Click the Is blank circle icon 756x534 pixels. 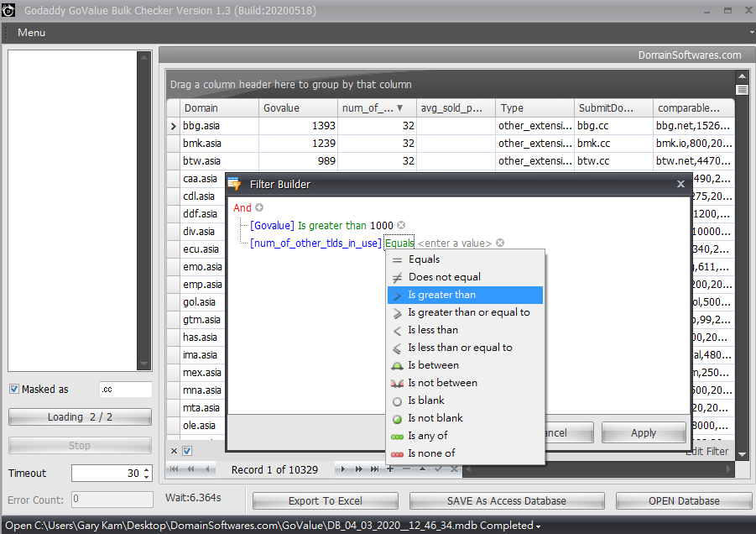point(397,401)
